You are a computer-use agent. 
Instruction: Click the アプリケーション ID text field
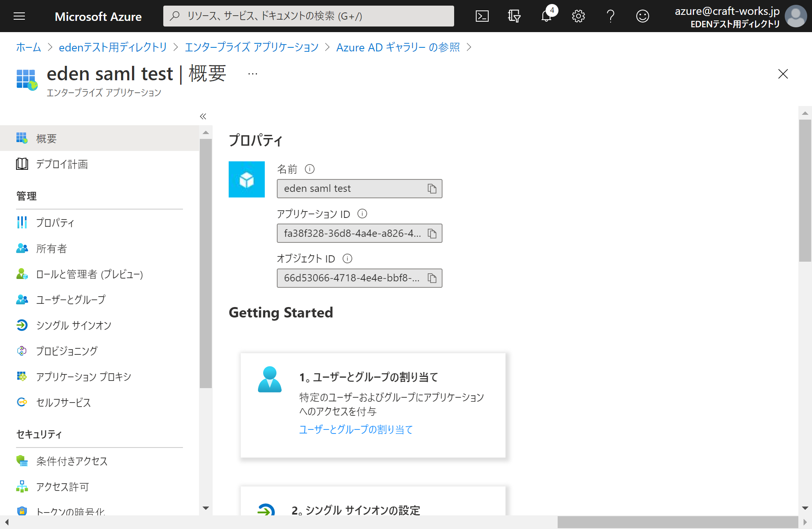359,234
